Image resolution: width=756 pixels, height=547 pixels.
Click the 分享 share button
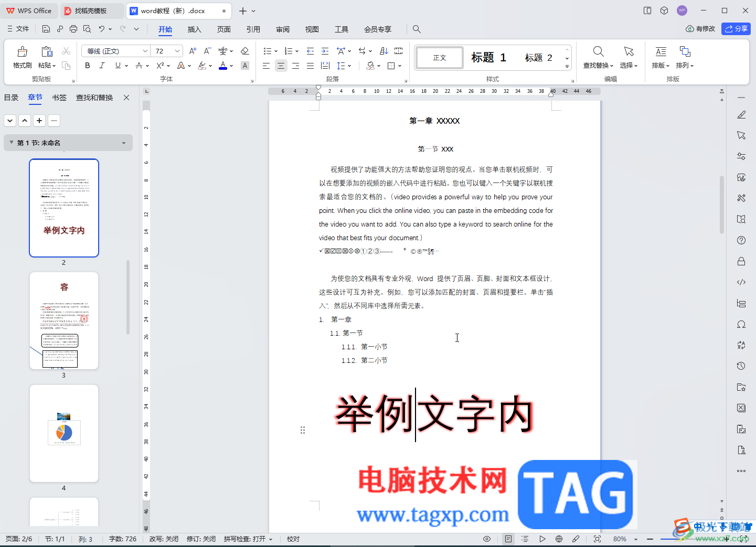click(736, 29)
